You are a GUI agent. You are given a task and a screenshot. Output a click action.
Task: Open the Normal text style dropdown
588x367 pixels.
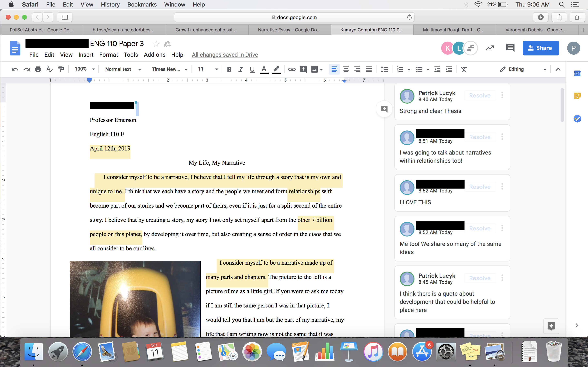point(123,69)
